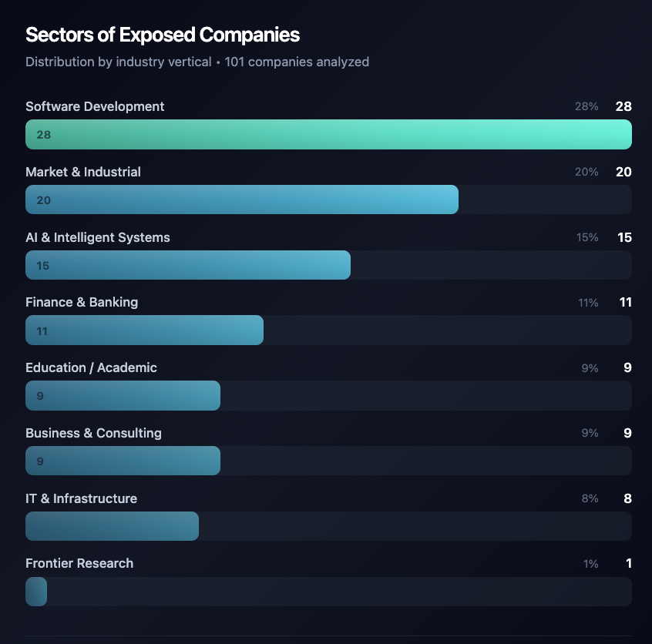Screen dimensions: 652x644
Task: Click the 101 companies analyzed subtitle
Action: [297, 62]
